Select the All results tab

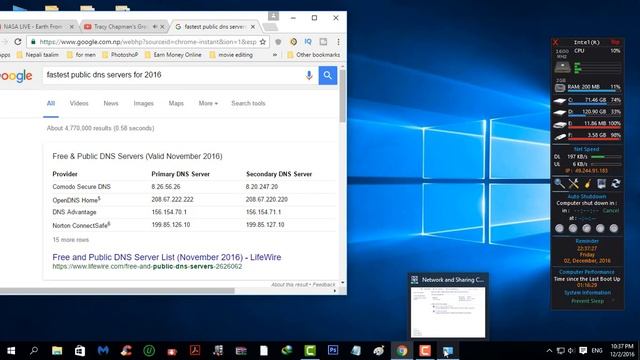tap(51, 103)
